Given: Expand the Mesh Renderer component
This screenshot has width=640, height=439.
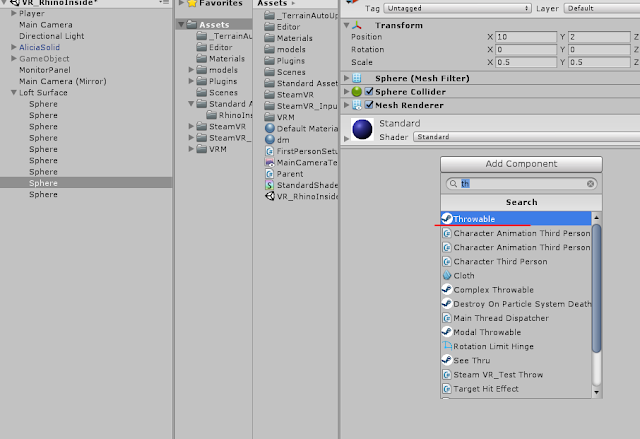Looking at the screenshot, I should pos(346,105).
